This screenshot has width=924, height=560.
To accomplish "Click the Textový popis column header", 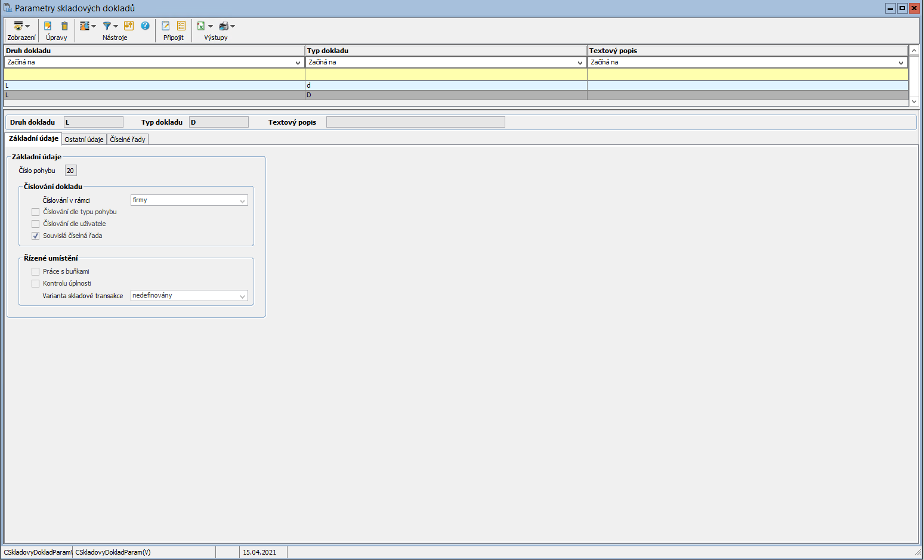I will tap(747, 51).
